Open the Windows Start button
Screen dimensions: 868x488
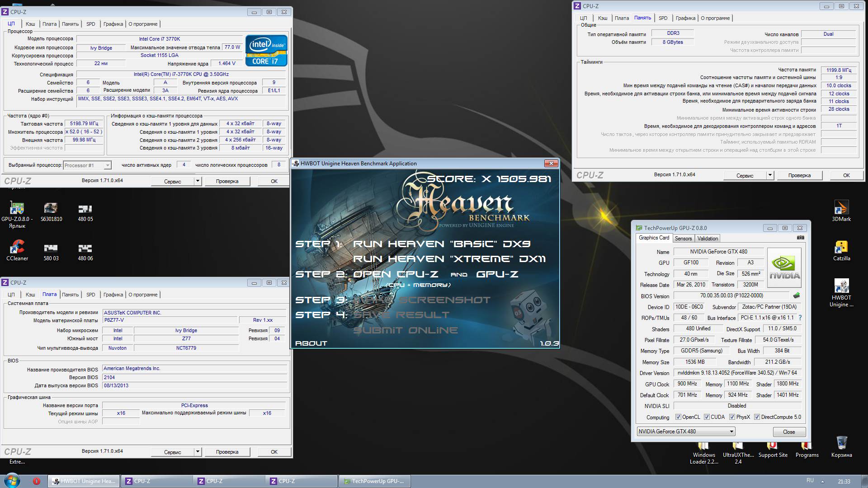click(12, 481)
